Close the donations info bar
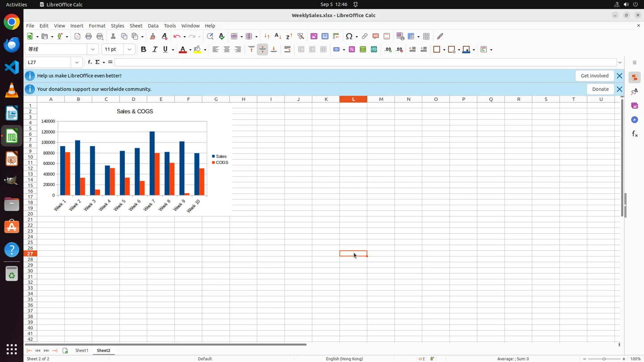Image resolution: width=644 pixels, height=362 pixels. coord(619,89)
